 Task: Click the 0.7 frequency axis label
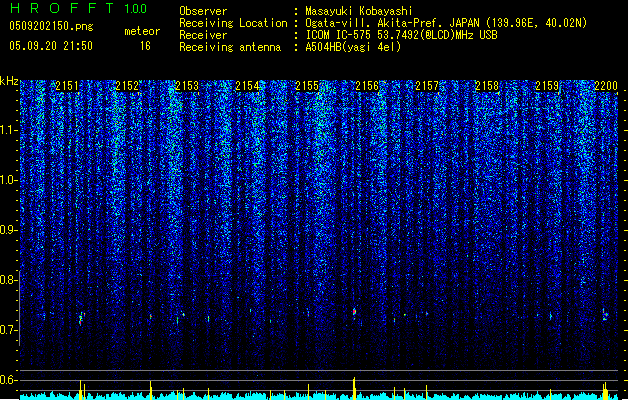8,330
